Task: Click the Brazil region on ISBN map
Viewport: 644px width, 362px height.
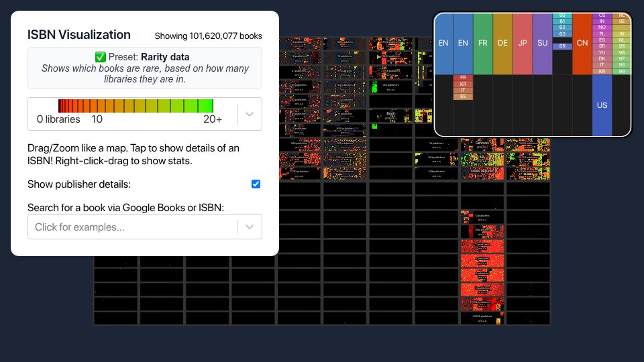Action: (390, 115)
